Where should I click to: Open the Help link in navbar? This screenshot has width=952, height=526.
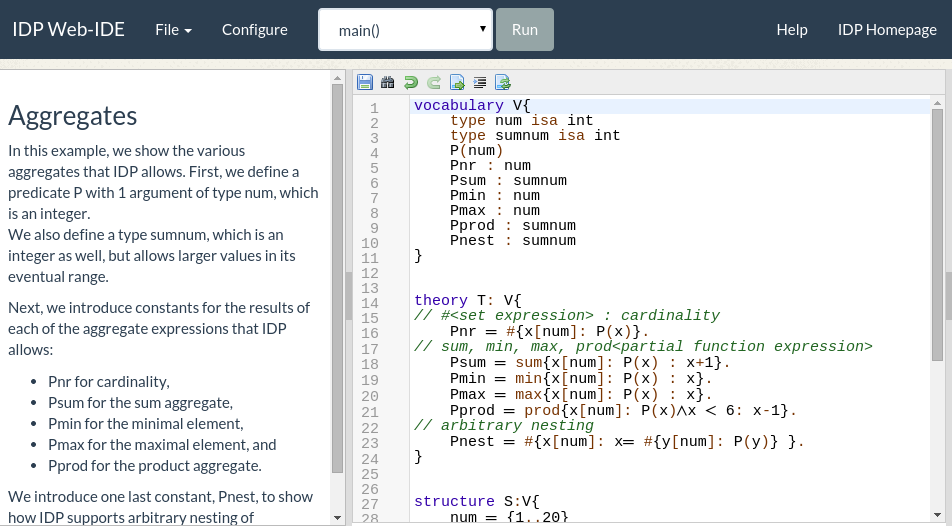[x=792, y=29]
